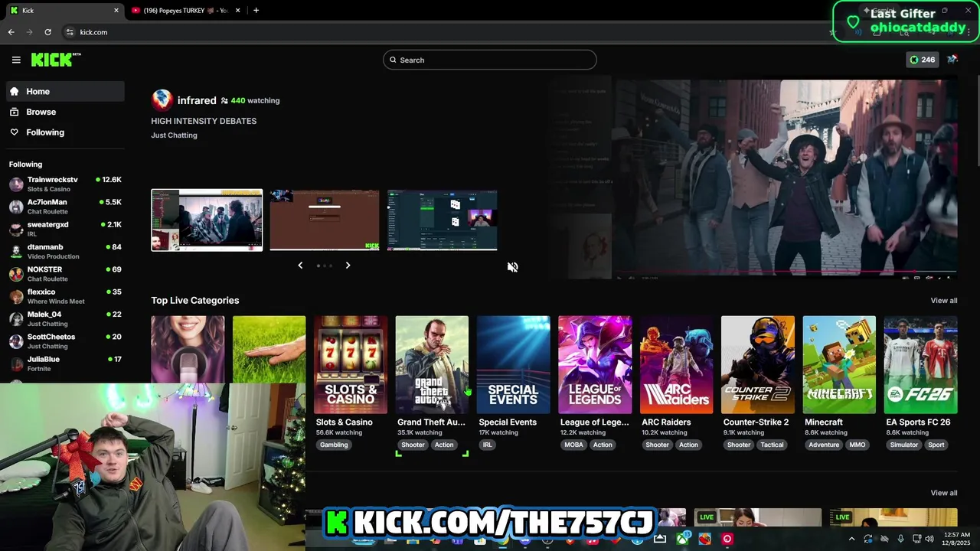Show hidden system tray icons chevron
The height and width of the screenshot is (551, 980).
click(853, 539)
